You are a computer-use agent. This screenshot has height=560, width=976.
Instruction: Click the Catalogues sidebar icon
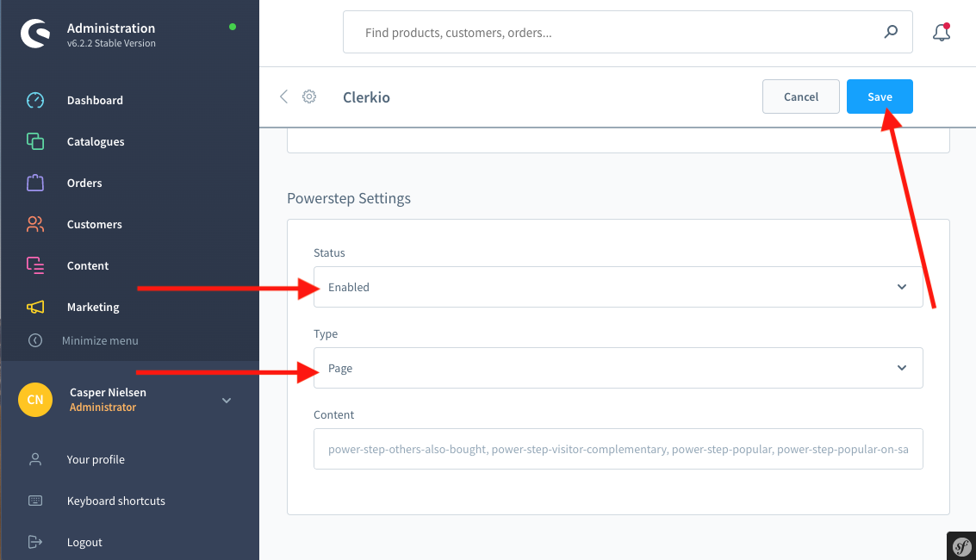click(x=35, y=141)
